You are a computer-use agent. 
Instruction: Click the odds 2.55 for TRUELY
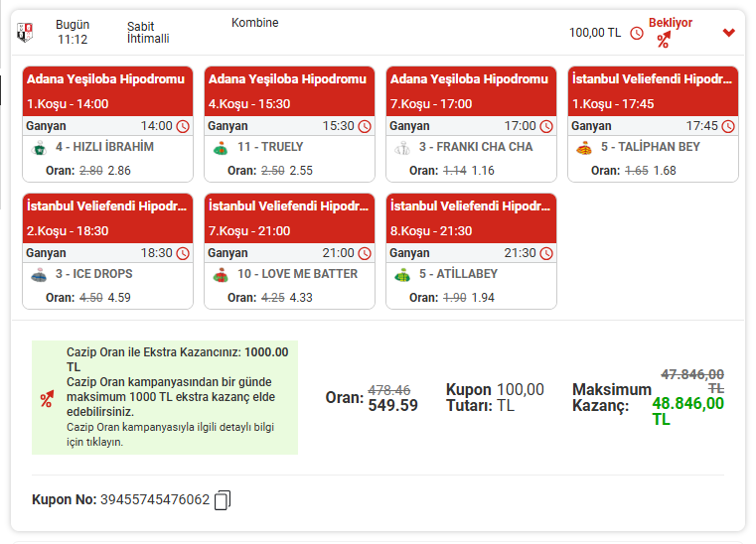pos(301,171)
